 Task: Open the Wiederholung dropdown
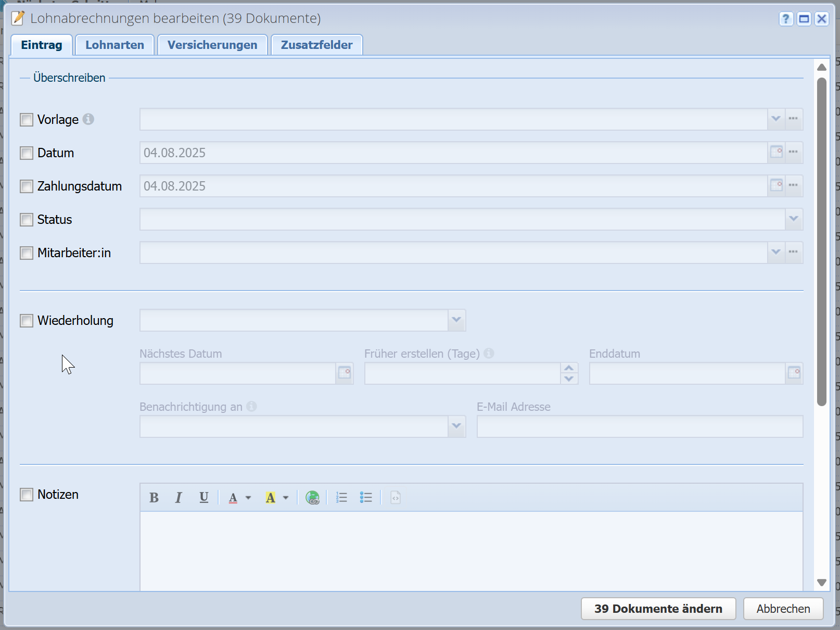(456, 320)
